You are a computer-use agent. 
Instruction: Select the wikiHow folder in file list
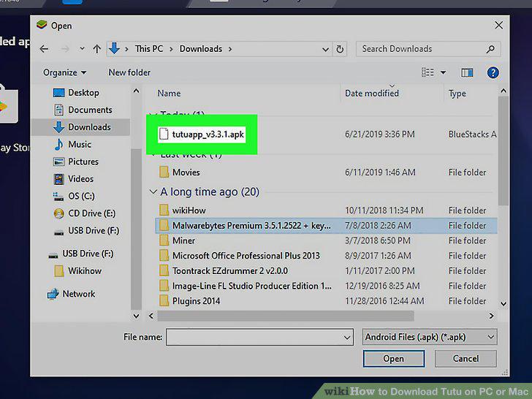click(x=189, y=210)
